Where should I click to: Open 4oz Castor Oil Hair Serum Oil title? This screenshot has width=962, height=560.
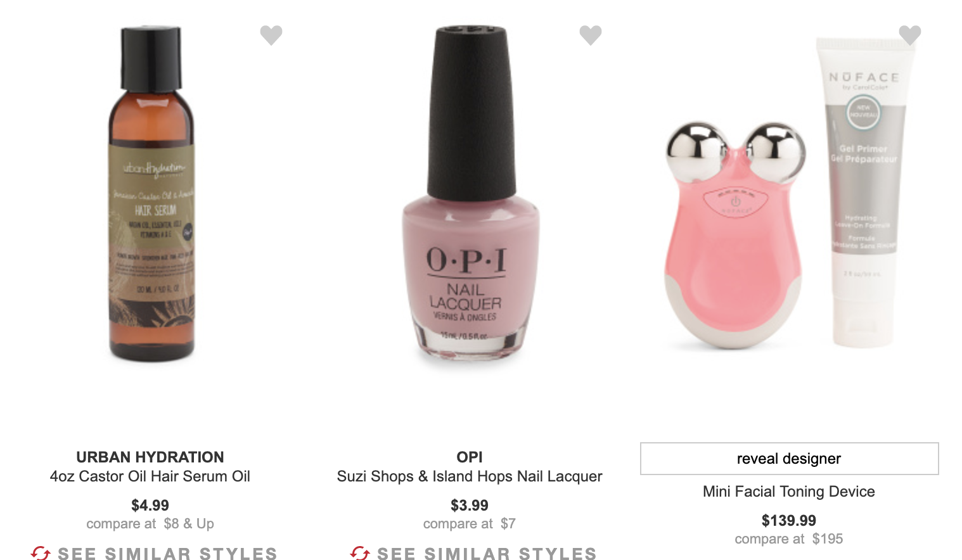[150, 476]
